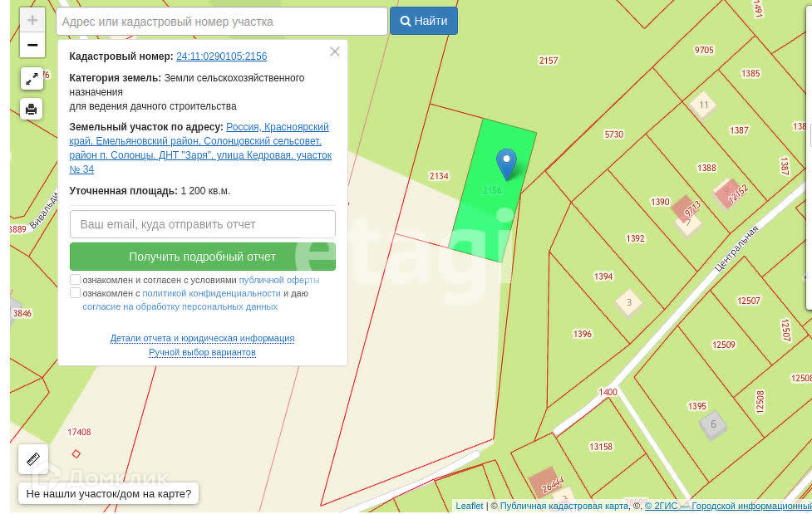
Task: Focus the address or cadastral number search field
Action: click(x=222, y=22)
